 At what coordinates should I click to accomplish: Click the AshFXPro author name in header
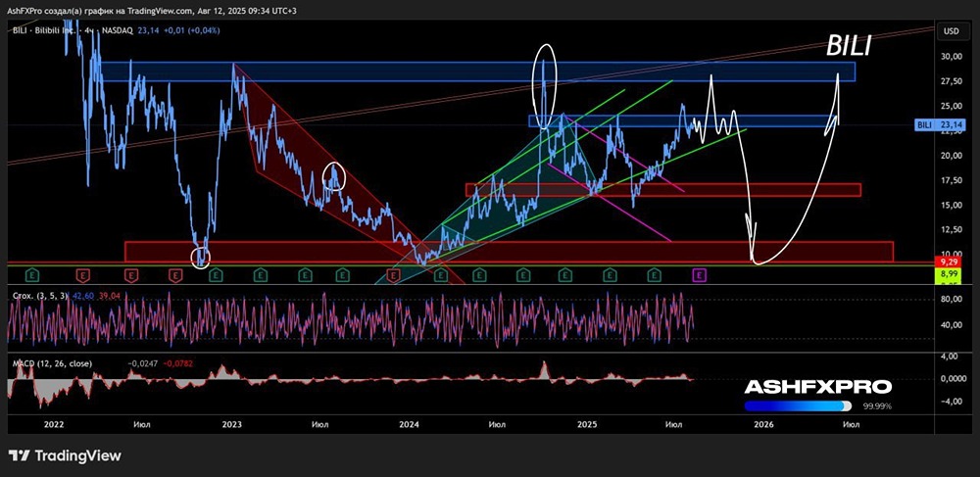click(x=25, y=11)
